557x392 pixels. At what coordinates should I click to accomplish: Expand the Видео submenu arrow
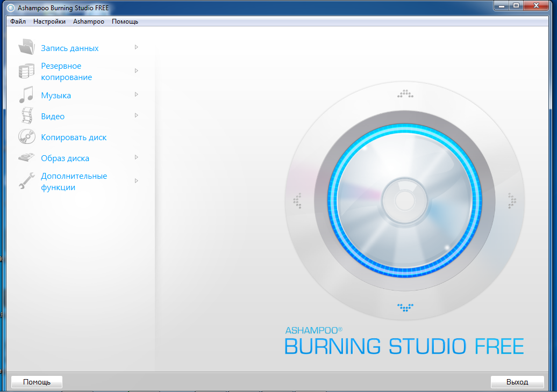(x=137, y=115)
